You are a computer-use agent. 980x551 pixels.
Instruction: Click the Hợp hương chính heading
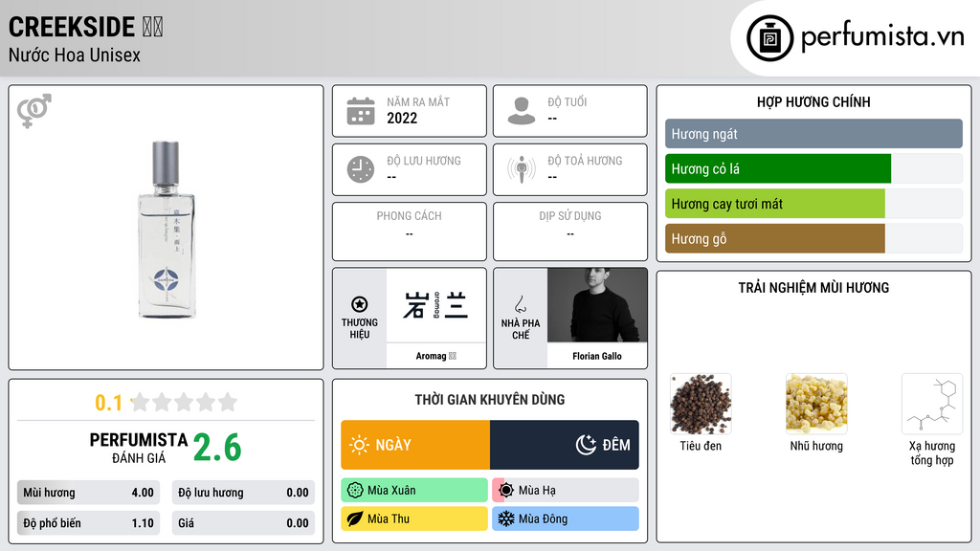[813, 101]
